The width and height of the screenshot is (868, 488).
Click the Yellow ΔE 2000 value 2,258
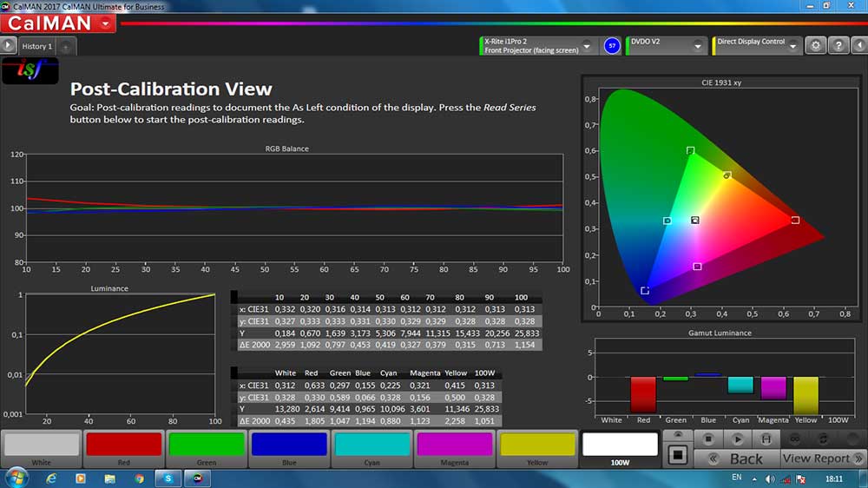(x=455, y=421)
